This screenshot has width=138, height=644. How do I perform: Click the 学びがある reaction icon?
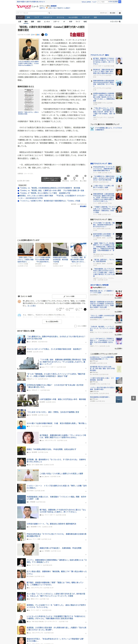pos(66,178)
